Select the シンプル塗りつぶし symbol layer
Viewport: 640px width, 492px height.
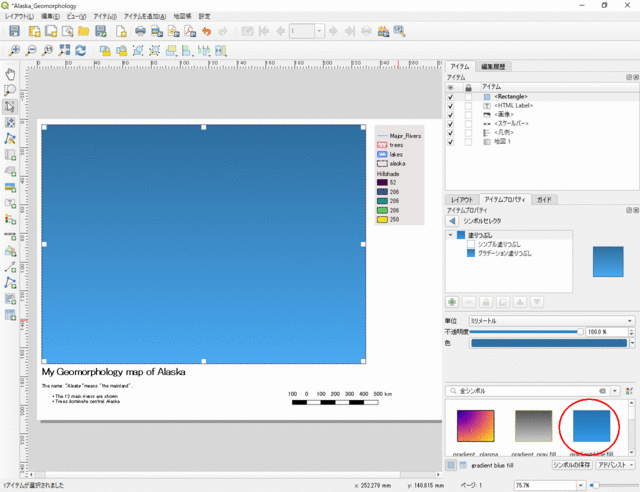pos(499,244)
